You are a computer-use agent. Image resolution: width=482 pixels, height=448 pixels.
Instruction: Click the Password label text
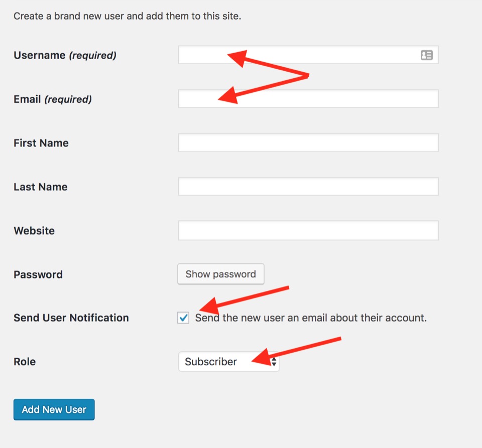[x=38, y=274]
